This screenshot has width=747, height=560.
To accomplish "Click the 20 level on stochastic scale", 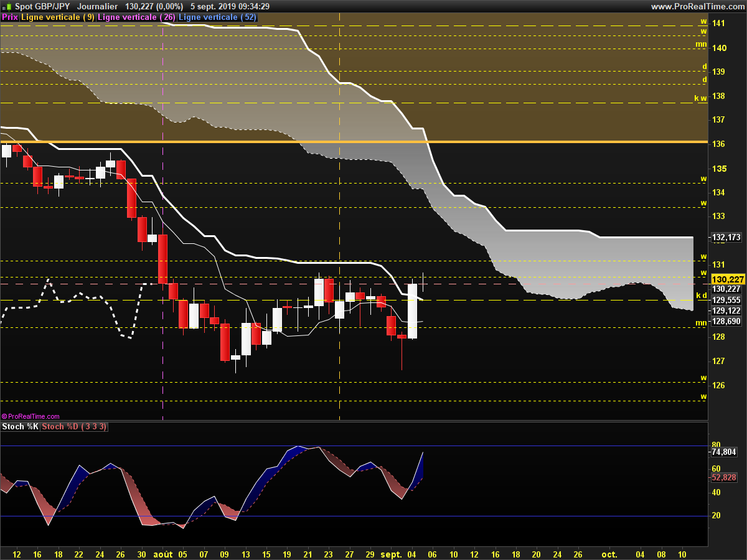I will tap(716, 515).
